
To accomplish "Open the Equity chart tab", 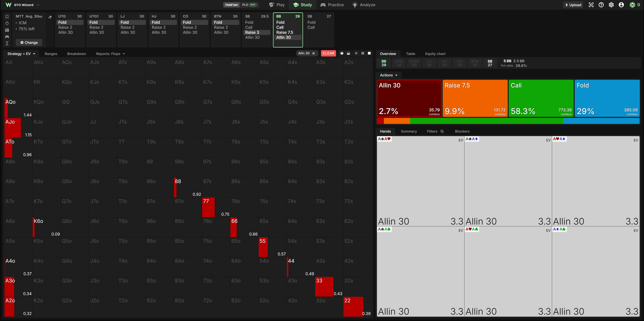I will pos(435,54).
